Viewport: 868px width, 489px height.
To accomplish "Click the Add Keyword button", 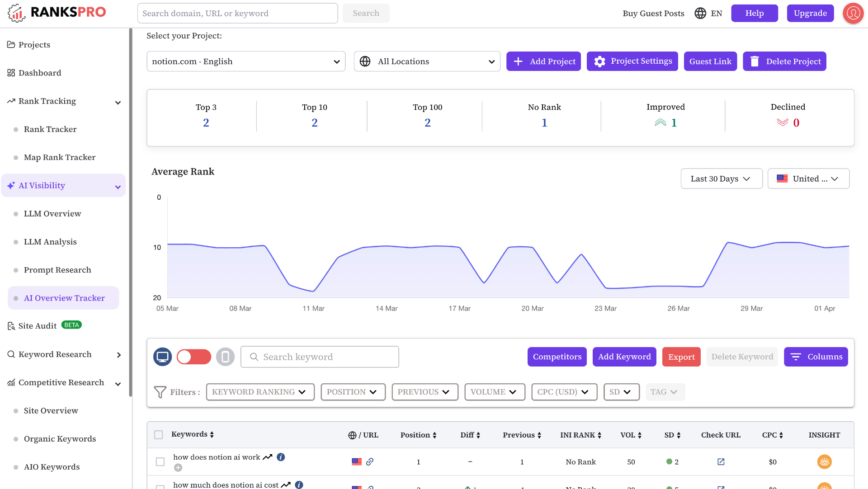I will (x=624, y=357).
